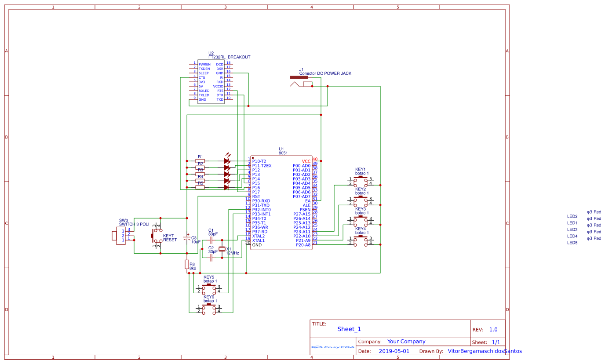Select the C3 10uF capacitor symbol
The width and height of the screenshot is (605, 364).
coord(187,240)
